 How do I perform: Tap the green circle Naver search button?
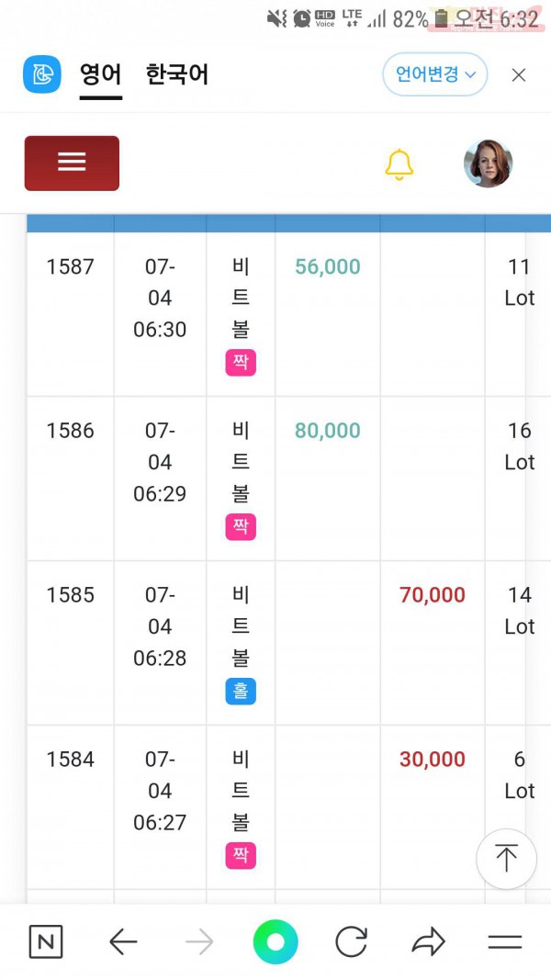click(275, 941)
